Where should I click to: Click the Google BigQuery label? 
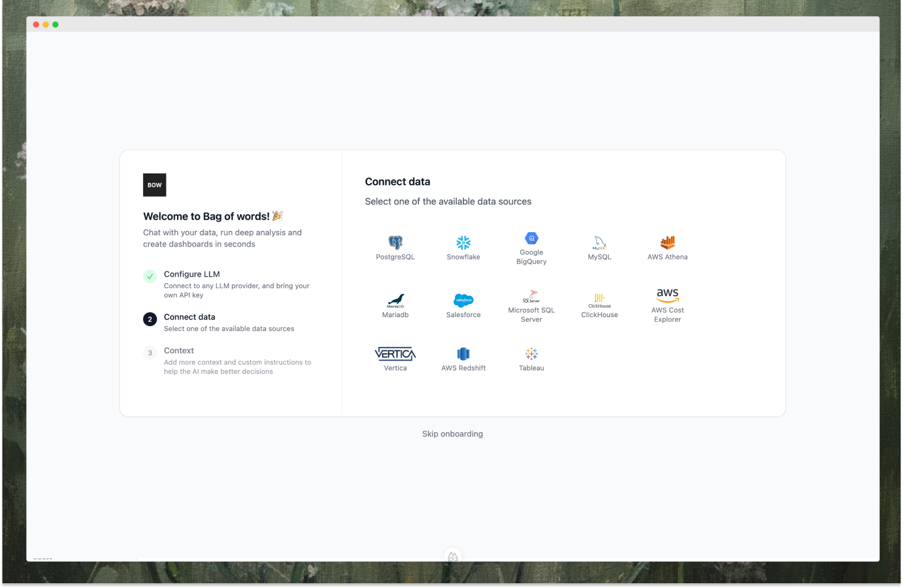pos(532,257)
